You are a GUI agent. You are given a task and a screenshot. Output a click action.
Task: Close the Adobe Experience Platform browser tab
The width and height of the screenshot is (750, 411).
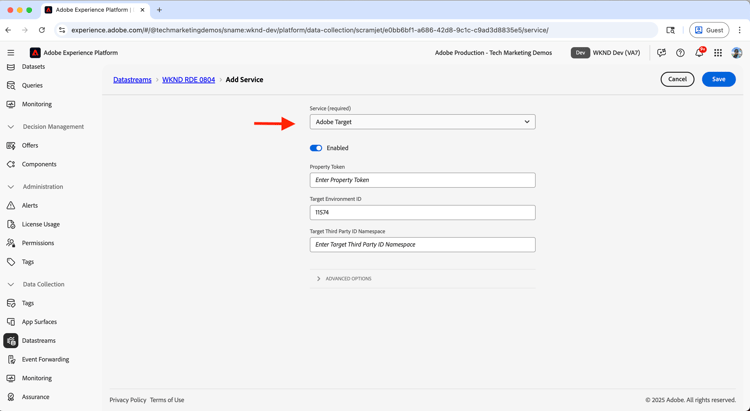click(142, 10)
